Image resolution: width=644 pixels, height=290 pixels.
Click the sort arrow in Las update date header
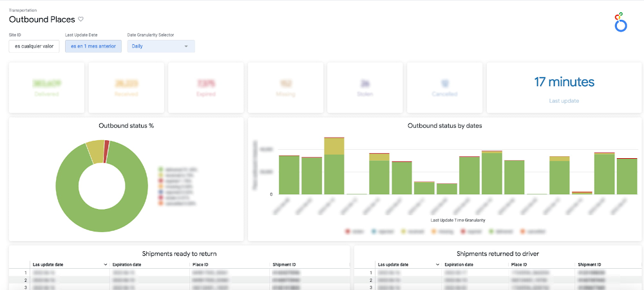(x=106, y=264)
